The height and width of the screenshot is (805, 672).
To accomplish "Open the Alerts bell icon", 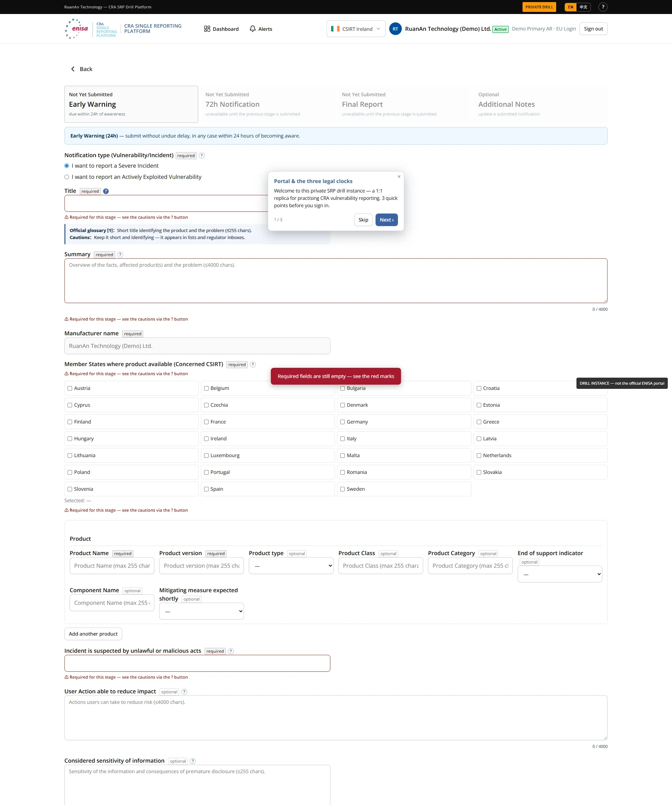I will tap(253, 29).
